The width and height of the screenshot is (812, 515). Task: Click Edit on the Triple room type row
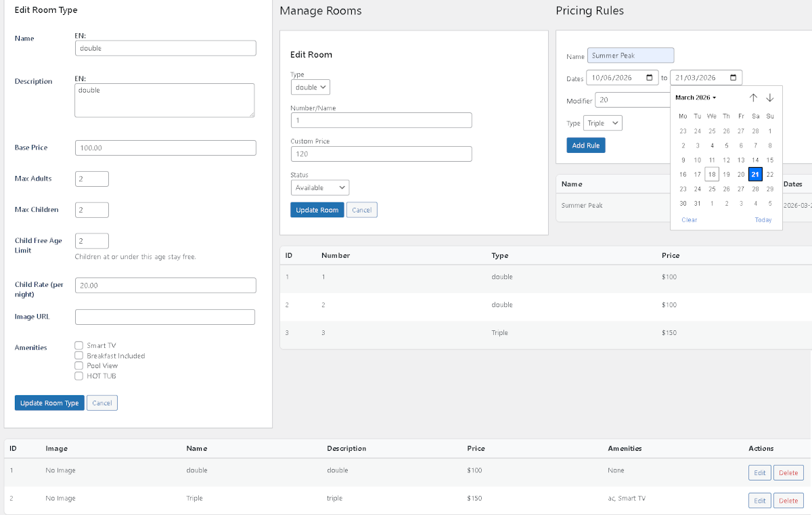tap(759, 500)
